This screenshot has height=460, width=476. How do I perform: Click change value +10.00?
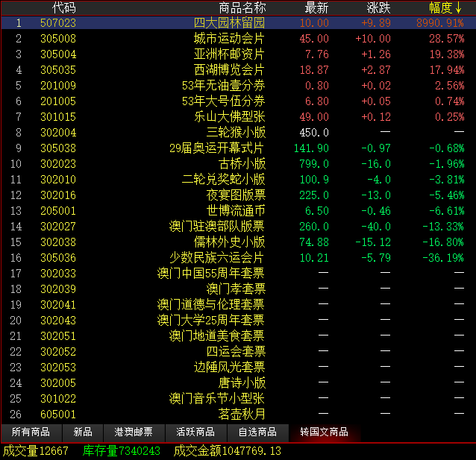(373, 39)
